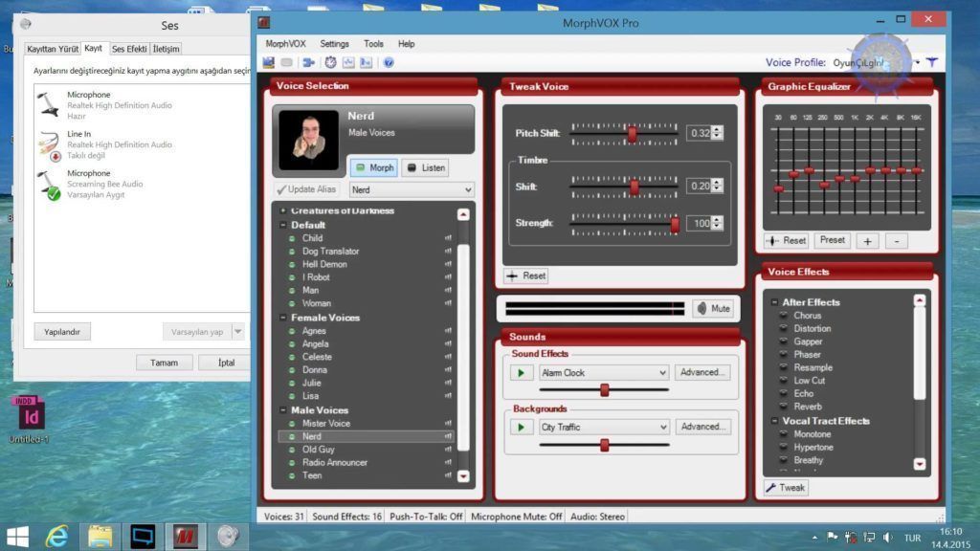Click the funnel icon beside Voice Profile
Image resolution: width=980 pixels, height=551 pixels.
[931, 62]
